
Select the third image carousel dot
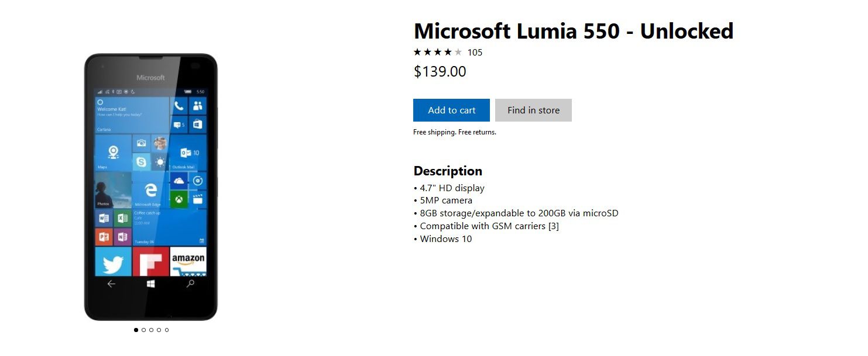(151, 330)
